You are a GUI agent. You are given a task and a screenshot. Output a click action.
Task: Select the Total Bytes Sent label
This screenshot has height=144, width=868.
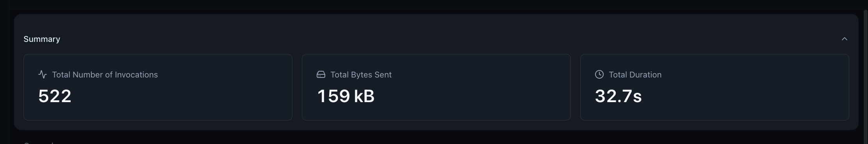[361, 75]
